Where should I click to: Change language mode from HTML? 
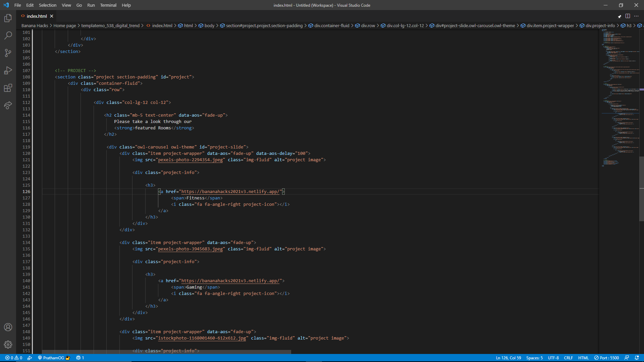click(x=583, y=358)
